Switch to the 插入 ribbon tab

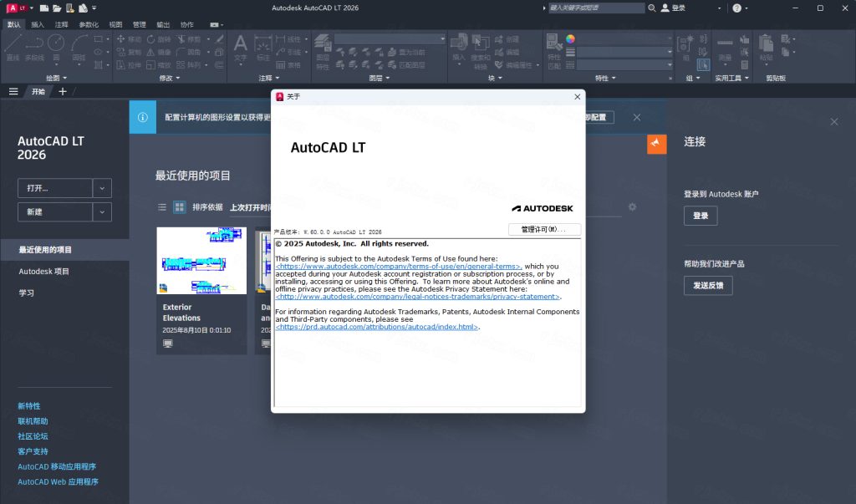click(x=38, y=24)
